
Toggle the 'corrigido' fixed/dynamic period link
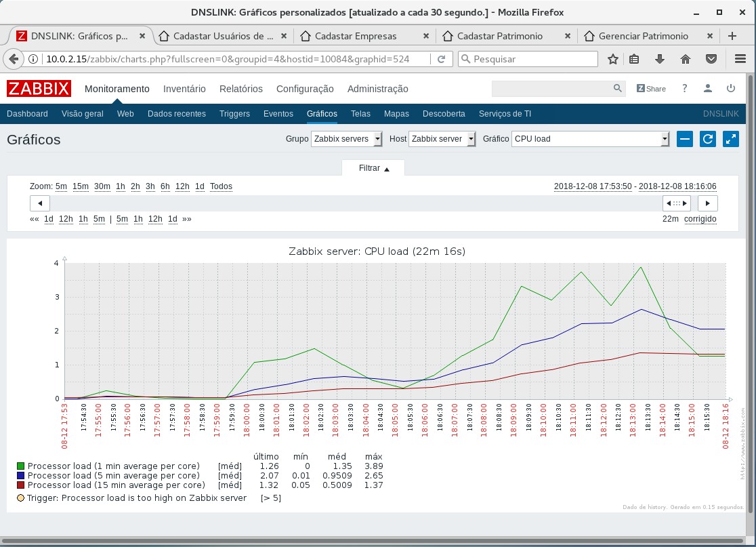coord(700,219)
